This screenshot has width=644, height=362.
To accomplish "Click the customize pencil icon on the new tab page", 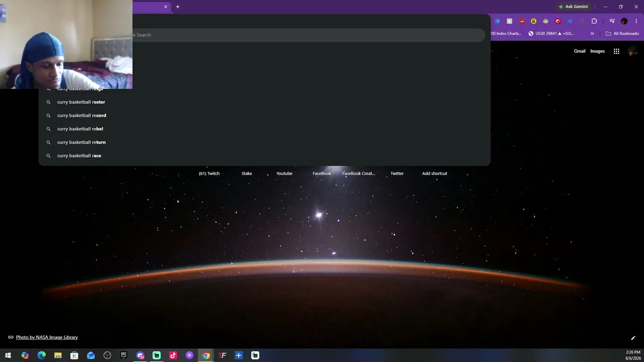I will pyautogui.click(x=633, y=338).
